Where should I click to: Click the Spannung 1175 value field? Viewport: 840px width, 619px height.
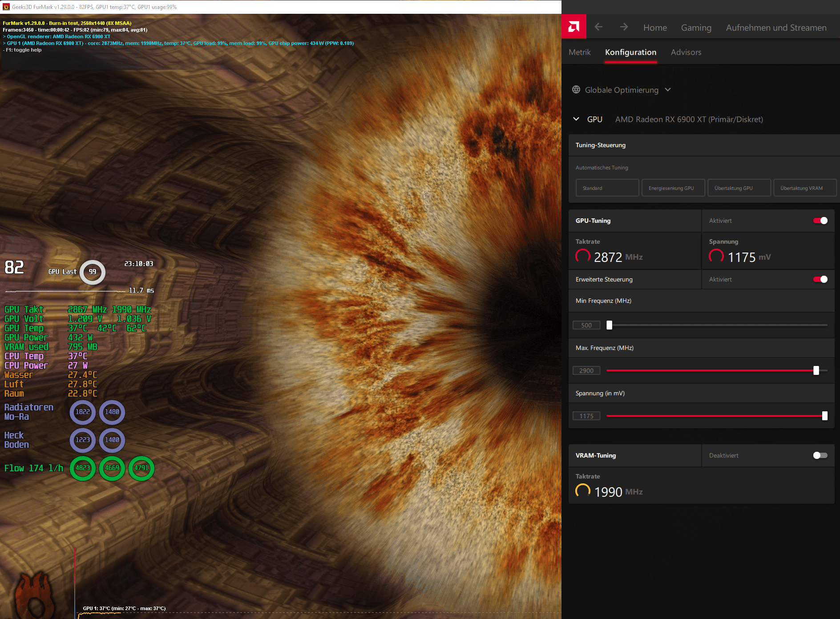[x=586, y=416]
